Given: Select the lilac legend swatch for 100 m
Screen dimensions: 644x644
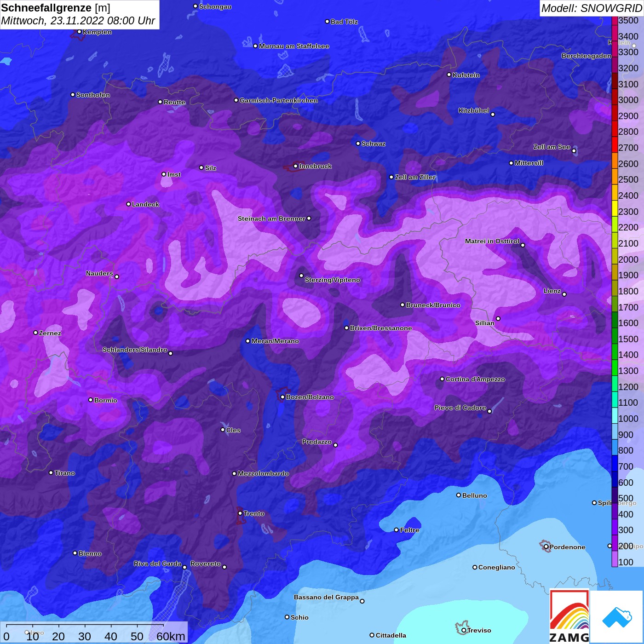Looking at the screenshot, I should (x=615, y=559).
